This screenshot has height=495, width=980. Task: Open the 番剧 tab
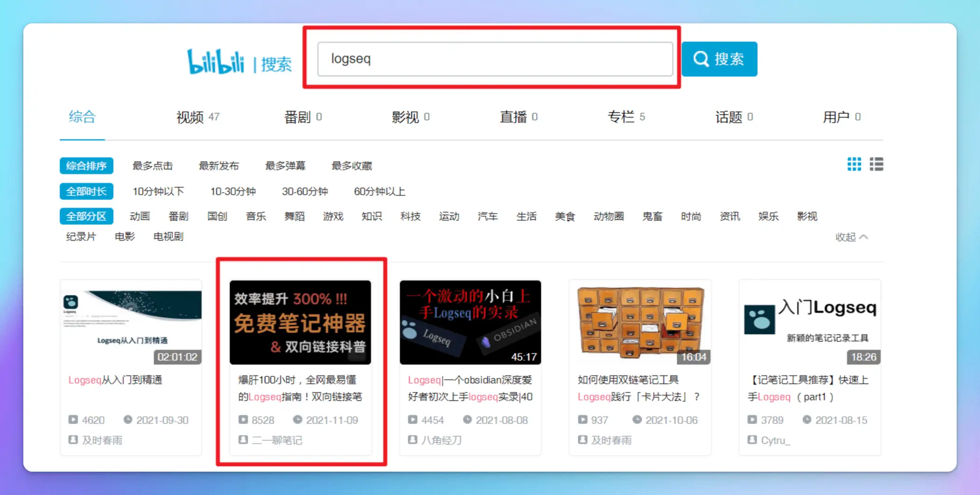(303, 117)
